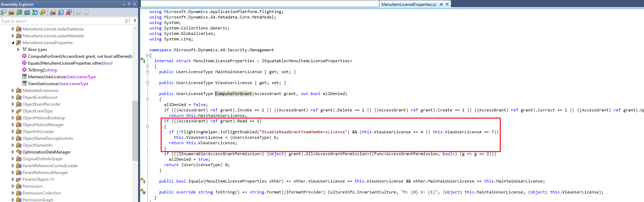The height and width of the screenshot is (202, 644).
Task: Click the tree scrollbar up arrow
Action: [x=135, y=28]
